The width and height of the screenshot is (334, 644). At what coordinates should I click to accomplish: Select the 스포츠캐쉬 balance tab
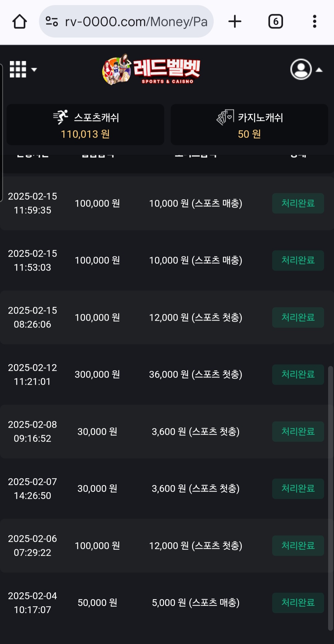point(85,125)
